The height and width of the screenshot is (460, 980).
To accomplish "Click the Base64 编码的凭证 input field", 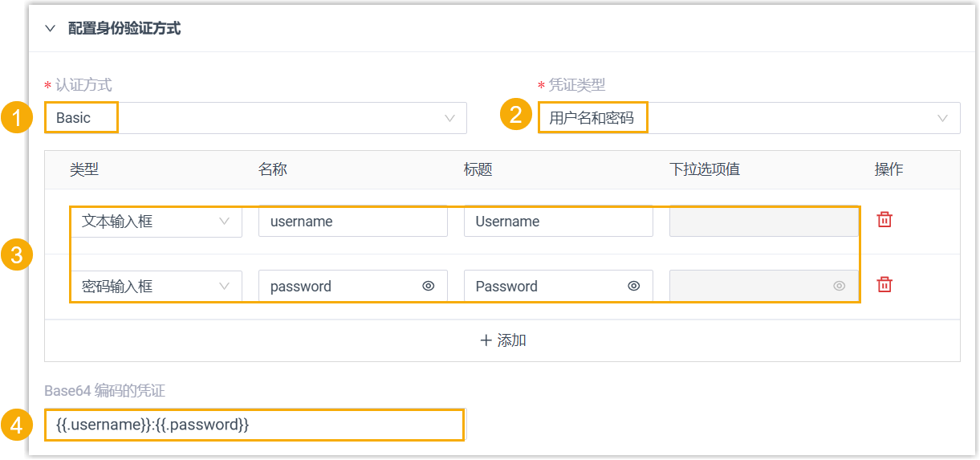I will click(255, 425).
